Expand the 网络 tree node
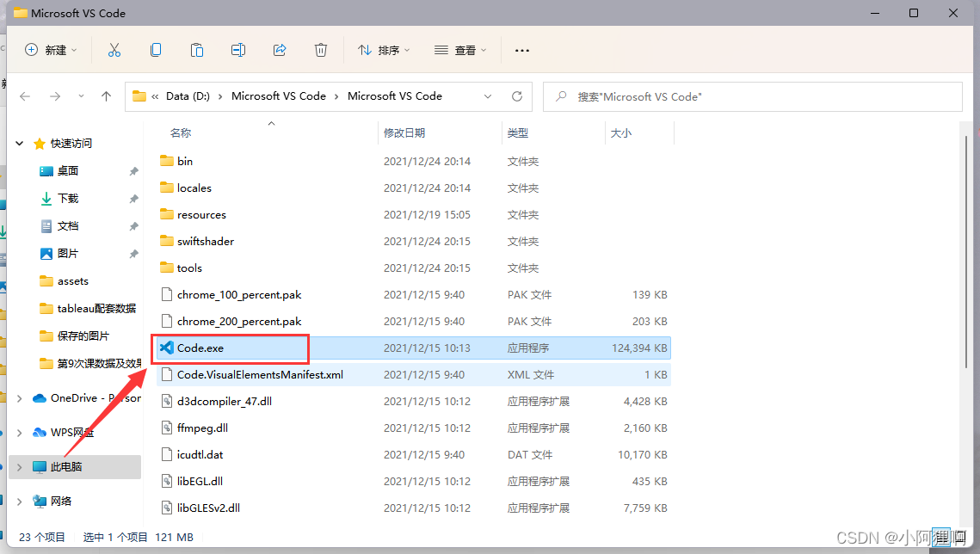 (x=20, y=501)
